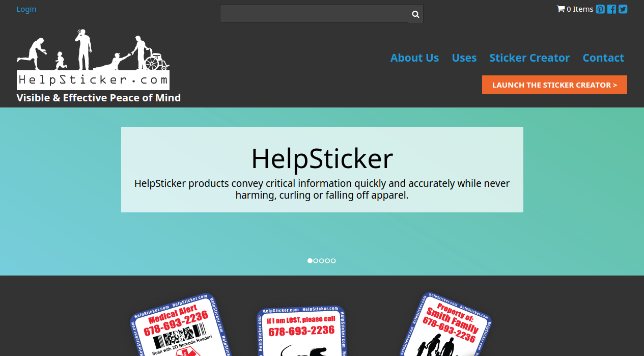The image size is (644, 356).
Task: Click the HelpSticker.com logo
Action: coord(93,59)
